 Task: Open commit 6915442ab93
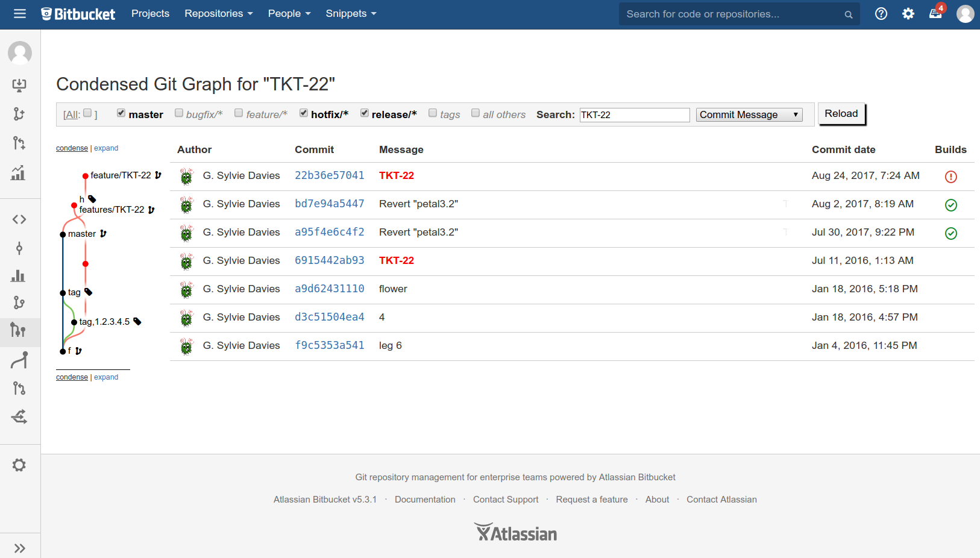pos(330,260)
